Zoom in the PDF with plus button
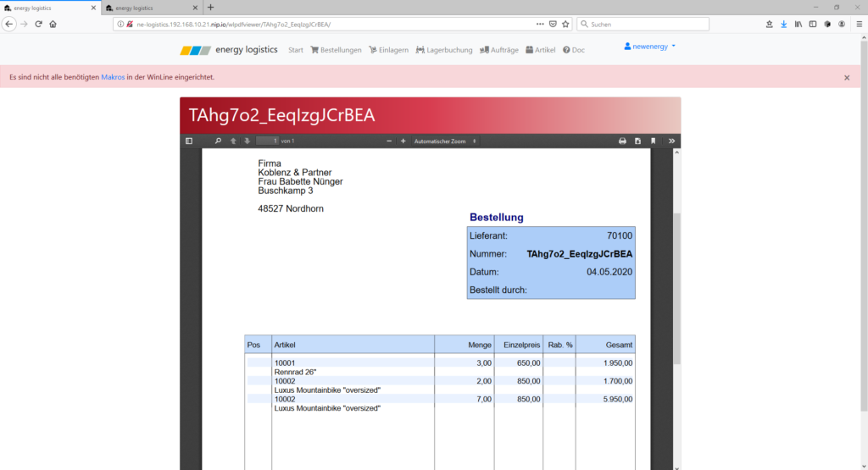This screenshot has width=868, height=470. click(403, 141)
